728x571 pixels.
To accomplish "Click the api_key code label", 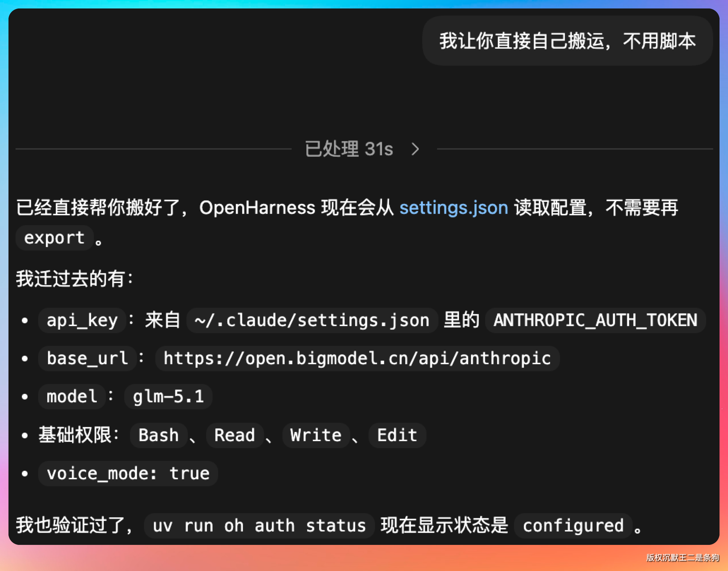I will 82,320.
